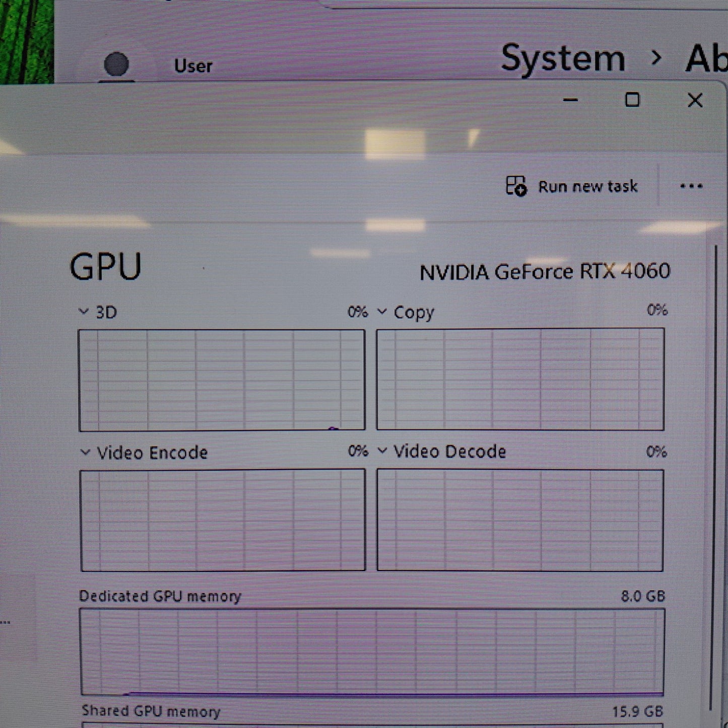Open the 3D engine dropdown chevron
Screen dimensions: 728x728
point(84,312)
